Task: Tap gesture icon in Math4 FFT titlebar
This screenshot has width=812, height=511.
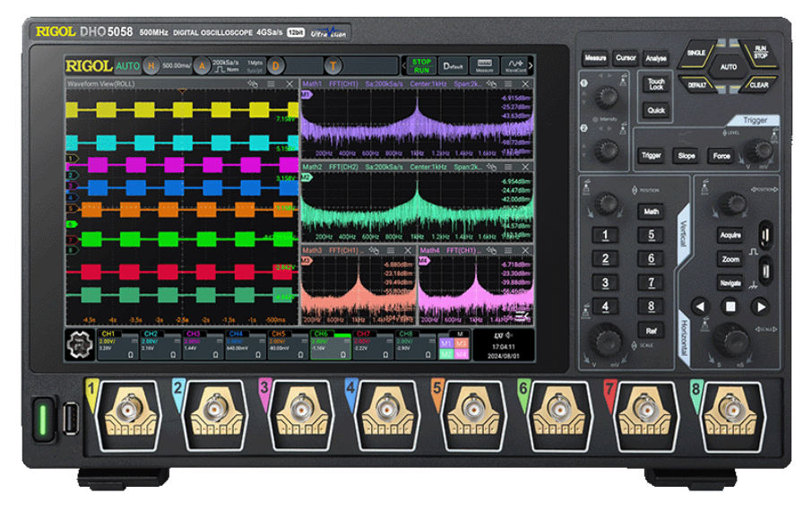Action: pos(491,250)
